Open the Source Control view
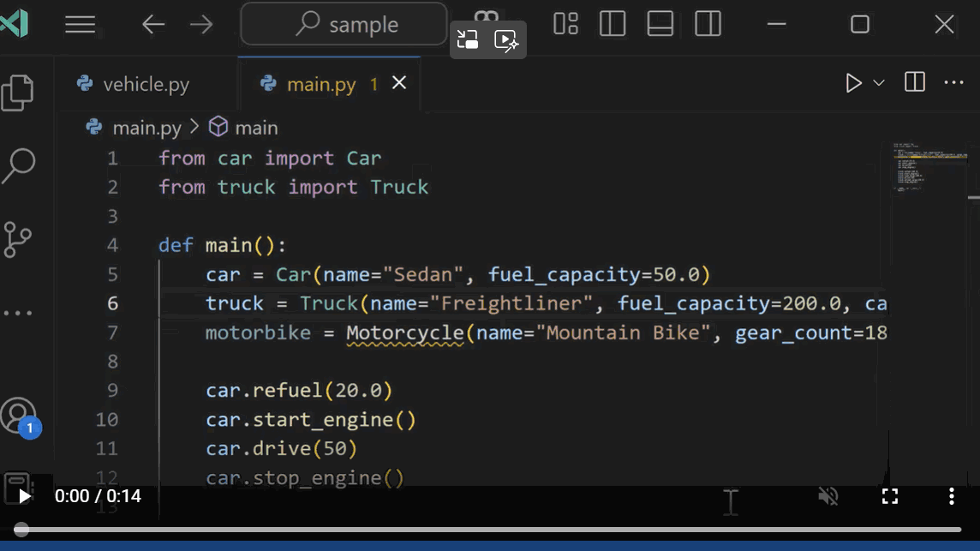This screenshot has width=980, height=551. [18, 240]
